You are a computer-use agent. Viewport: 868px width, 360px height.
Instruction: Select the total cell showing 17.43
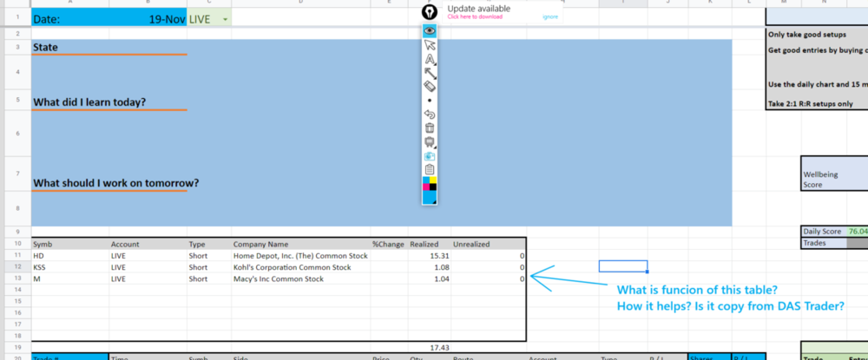click(x=429, y=347)
